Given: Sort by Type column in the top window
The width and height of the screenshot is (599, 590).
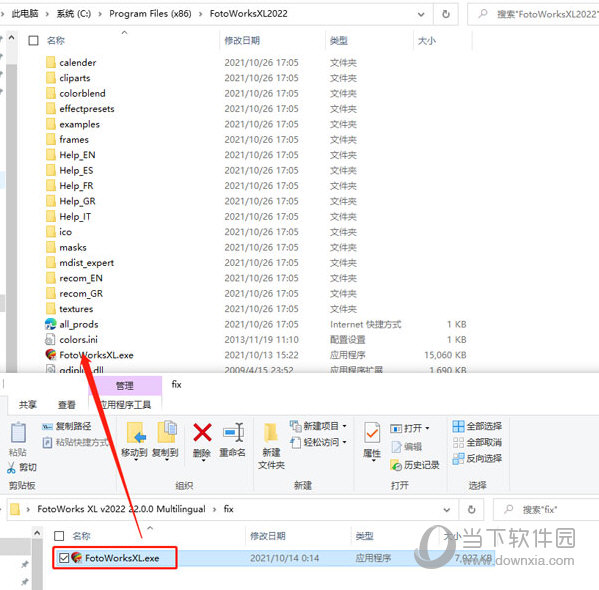Looking at the screenshot, I should click(339, 41).
